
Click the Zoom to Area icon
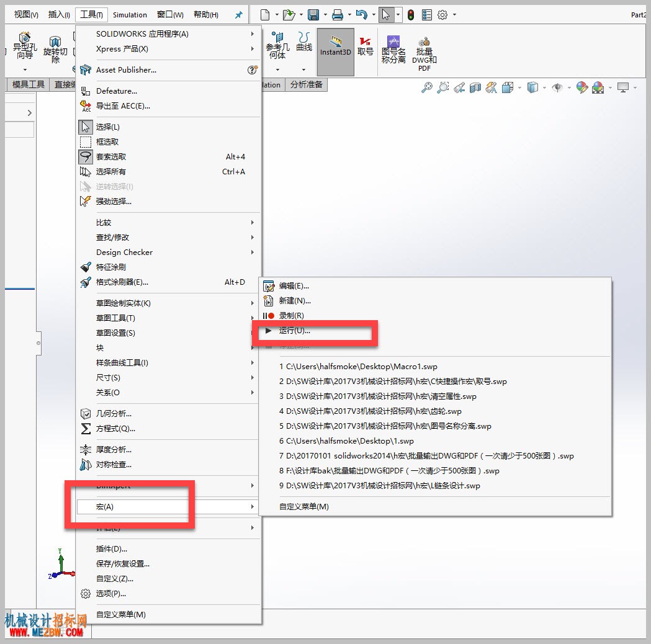[x=443, y=87]
